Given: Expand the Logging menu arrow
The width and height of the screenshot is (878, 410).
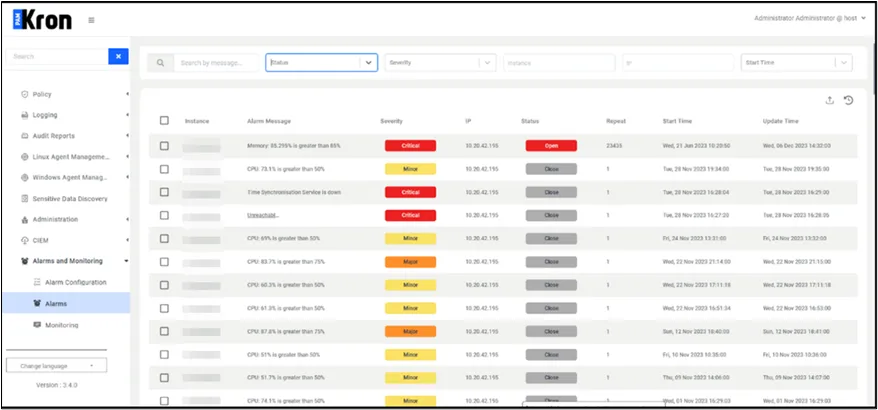Looking at the screenshot, I should click(x=127, y=115).
